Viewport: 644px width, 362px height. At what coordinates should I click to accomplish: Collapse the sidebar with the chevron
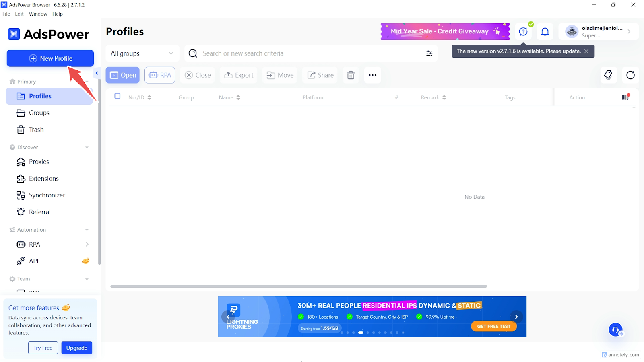pos(97,73)
